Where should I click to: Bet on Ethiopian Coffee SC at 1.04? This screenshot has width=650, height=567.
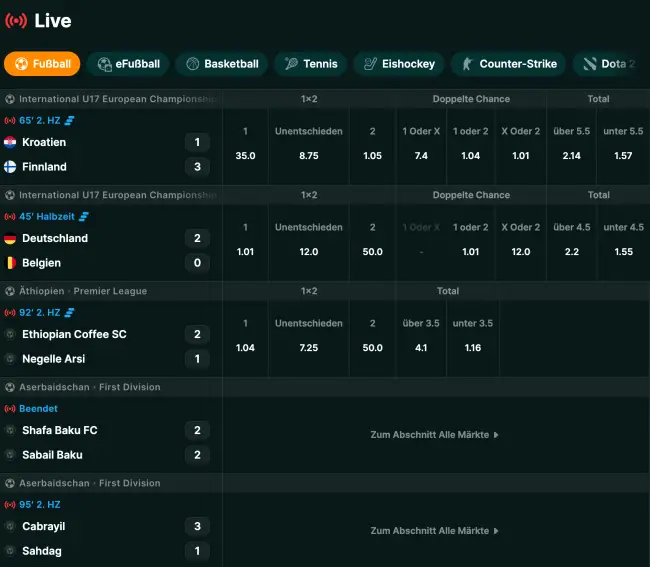245,339
